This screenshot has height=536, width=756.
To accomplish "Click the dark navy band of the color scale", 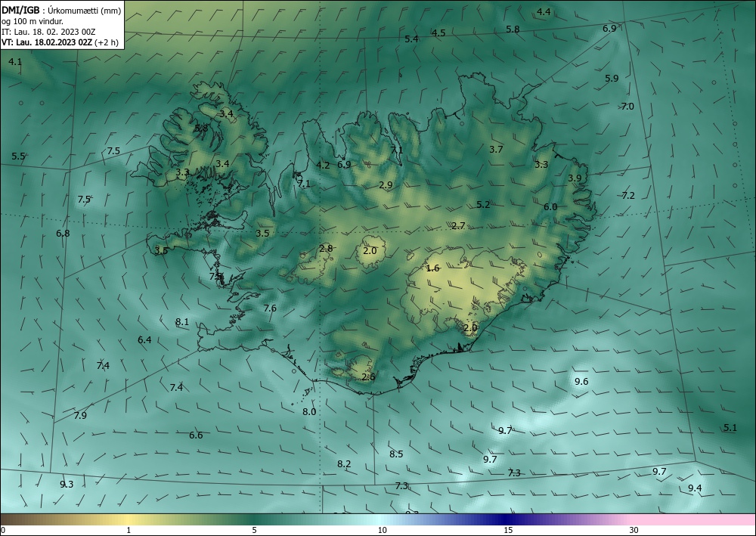I will 503,519.
